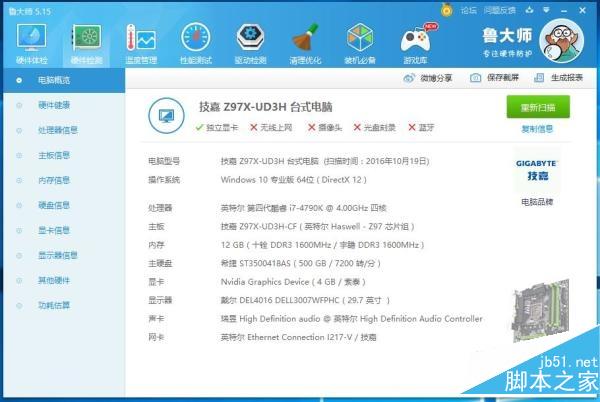Click the computer monitor circle icon

point(166,115)
